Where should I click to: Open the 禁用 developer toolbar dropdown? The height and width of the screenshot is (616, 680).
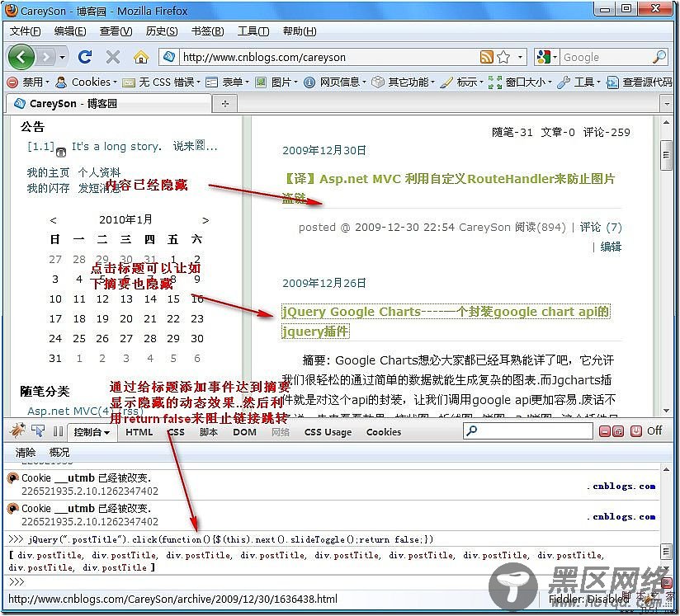(x=29, y=82)
